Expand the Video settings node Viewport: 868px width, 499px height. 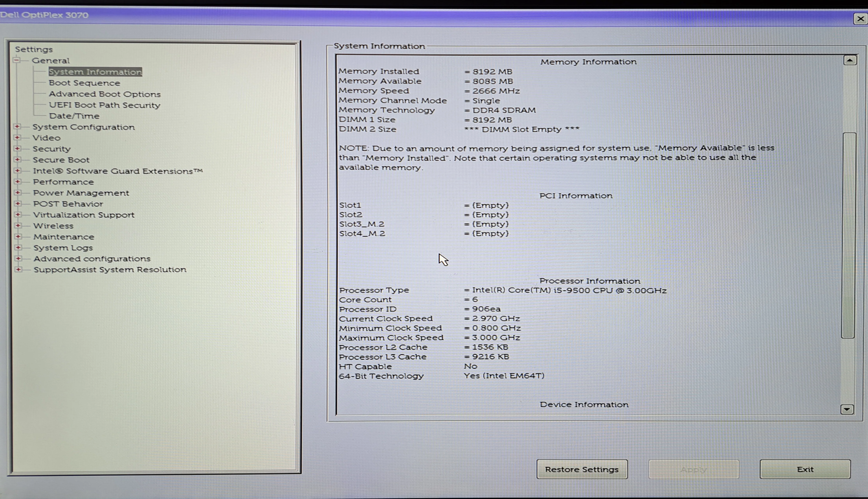17,137
